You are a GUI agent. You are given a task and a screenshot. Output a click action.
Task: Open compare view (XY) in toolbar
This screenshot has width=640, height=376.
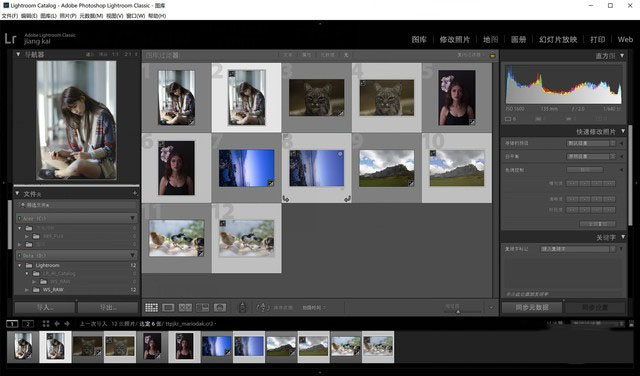pyautogui.click(x=185, y=307)
